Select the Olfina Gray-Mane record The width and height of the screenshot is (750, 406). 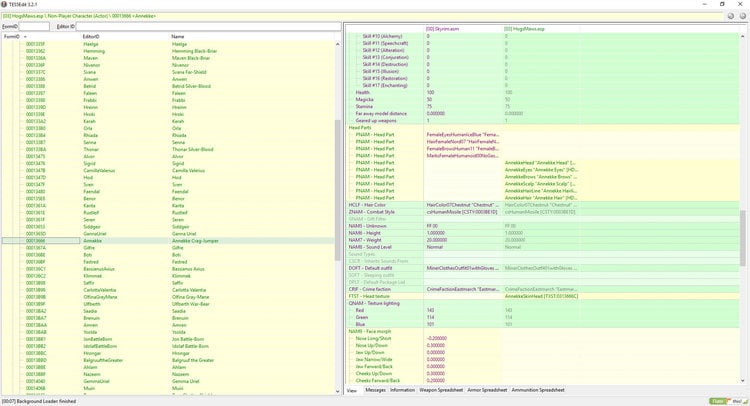click(x=168, y=297)
